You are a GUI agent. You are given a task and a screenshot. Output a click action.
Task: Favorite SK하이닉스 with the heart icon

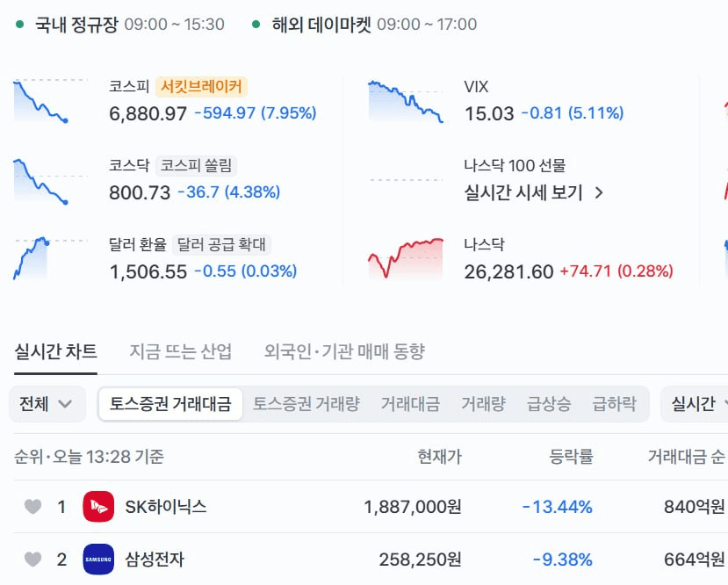(32, 507)
